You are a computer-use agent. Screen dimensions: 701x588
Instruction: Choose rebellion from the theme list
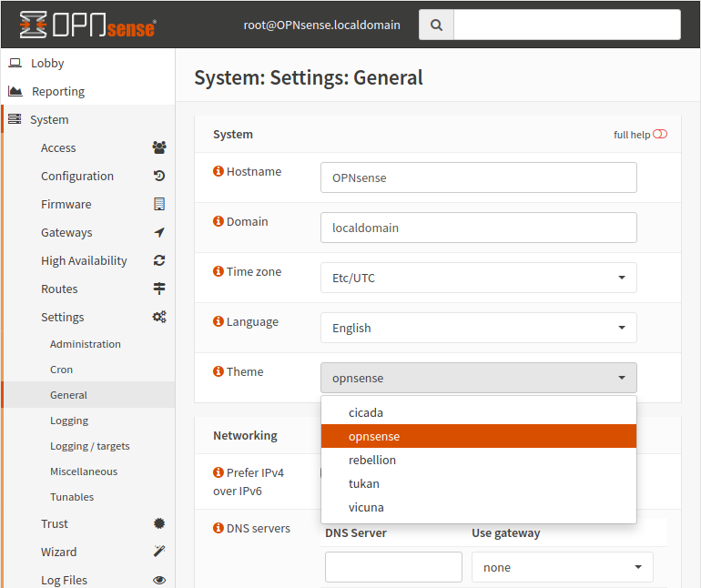371,460
